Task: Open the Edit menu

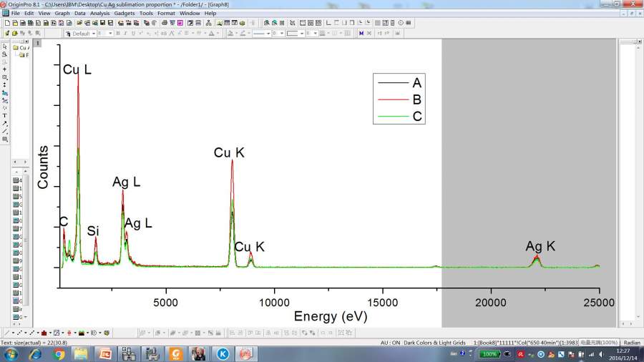Action: (x=29, y=13)
